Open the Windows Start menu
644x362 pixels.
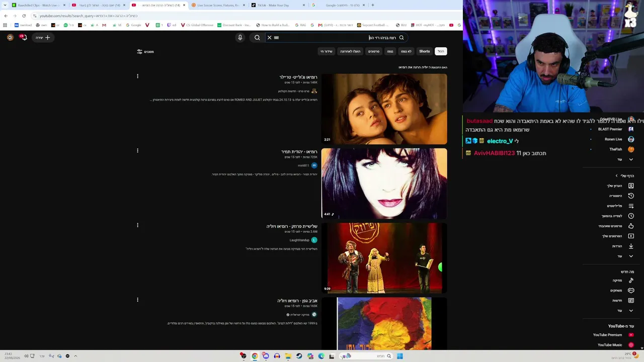(x=399, y=356)
